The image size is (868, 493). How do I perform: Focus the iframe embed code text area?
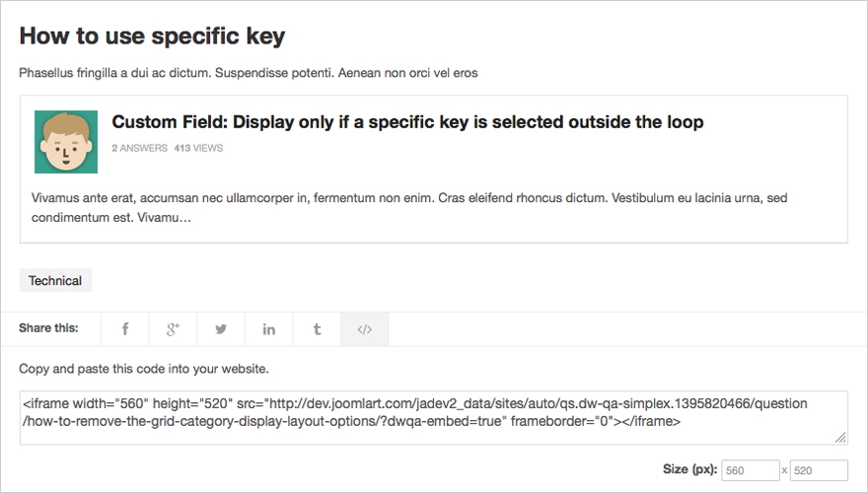pyautogui.click(x=433, y=418)
